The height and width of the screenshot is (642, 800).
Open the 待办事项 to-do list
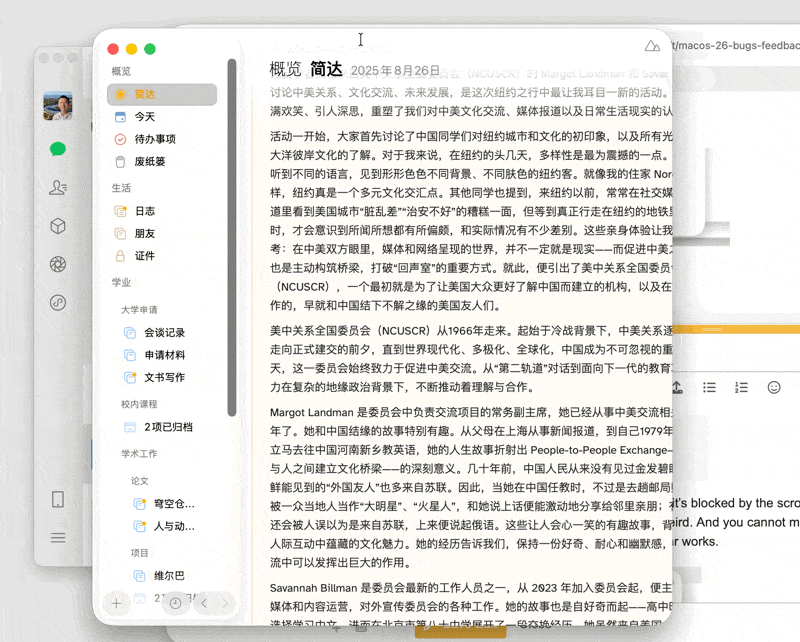pos(155,139)
